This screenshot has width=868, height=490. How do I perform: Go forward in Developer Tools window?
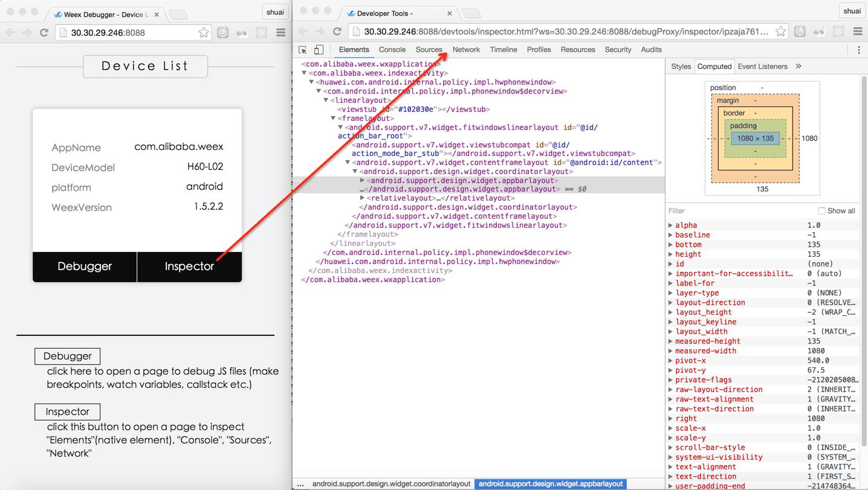click(x=320, y=31)
